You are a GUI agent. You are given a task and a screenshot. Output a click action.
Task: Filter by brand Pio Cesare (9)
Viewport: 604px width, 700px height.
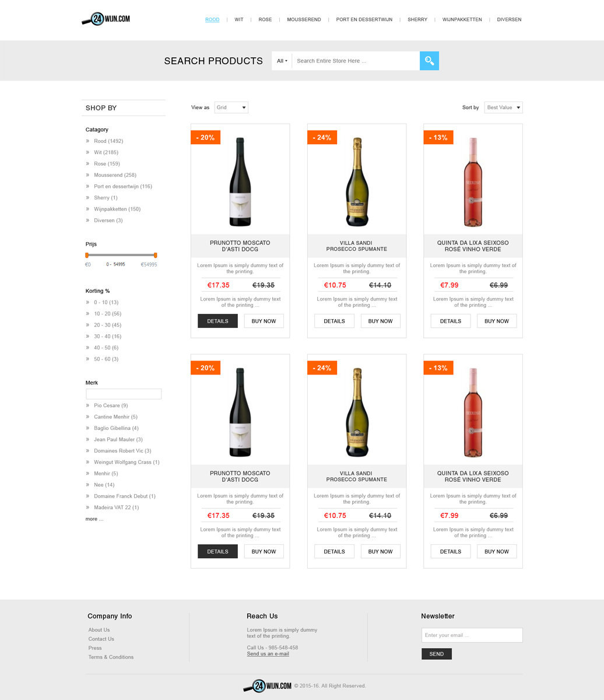(x=111, y=405)
